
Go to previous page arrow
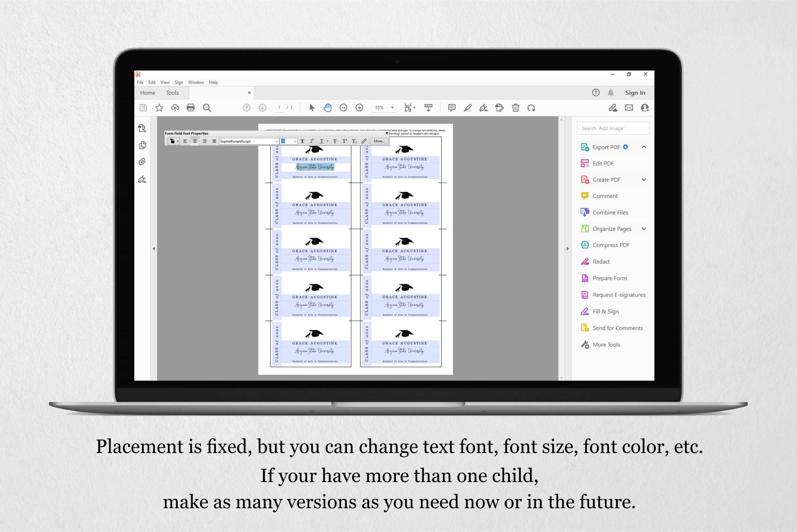coord(246,108)
